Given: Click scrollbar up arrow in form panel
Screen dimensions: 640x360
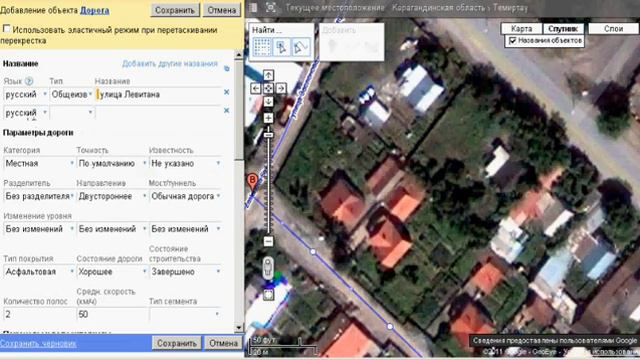Looking at the screenshot, I should [x=239, y=55].
